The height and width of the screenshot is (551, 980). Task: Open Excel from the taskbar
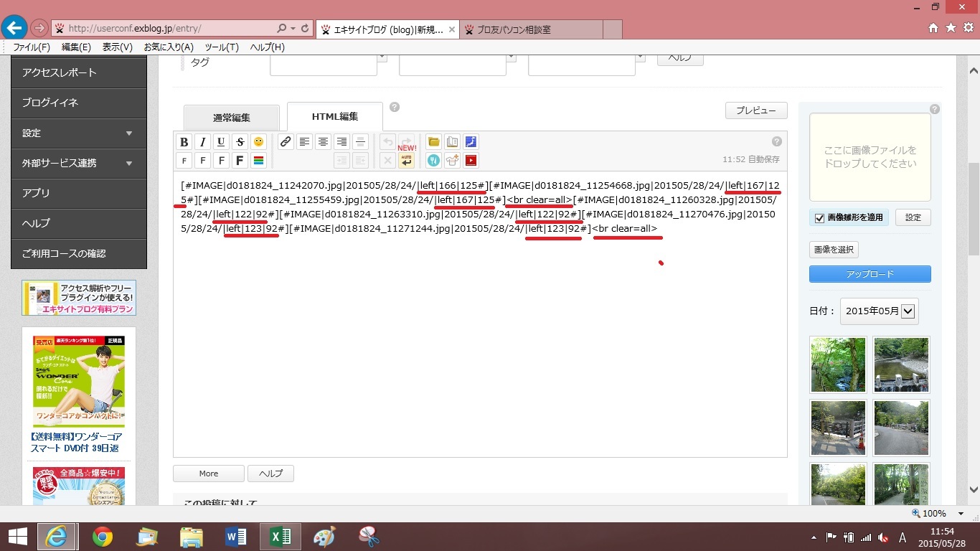[x=281, y=537]
